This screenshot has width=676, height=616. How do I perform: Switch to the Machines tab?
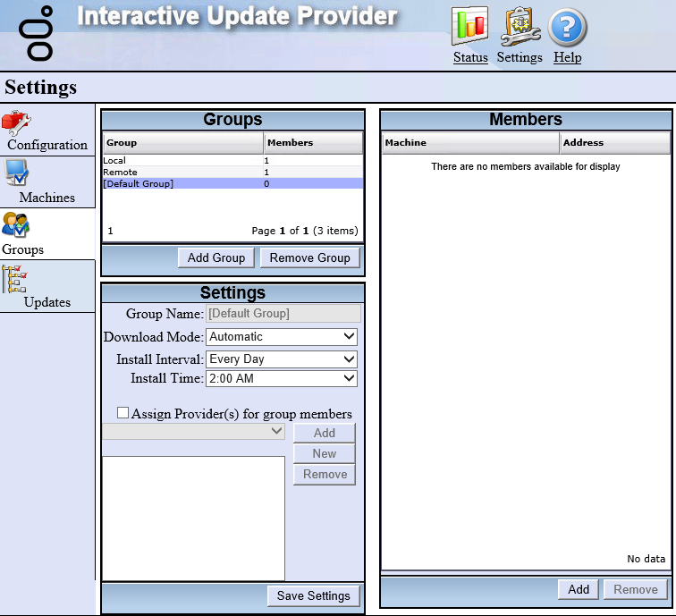pyautogui.click(x=47, y=182)
